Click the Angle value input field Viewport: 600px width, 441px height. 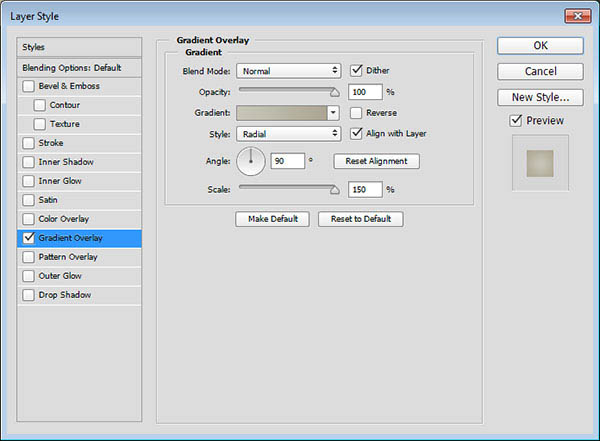click(287, 161)
